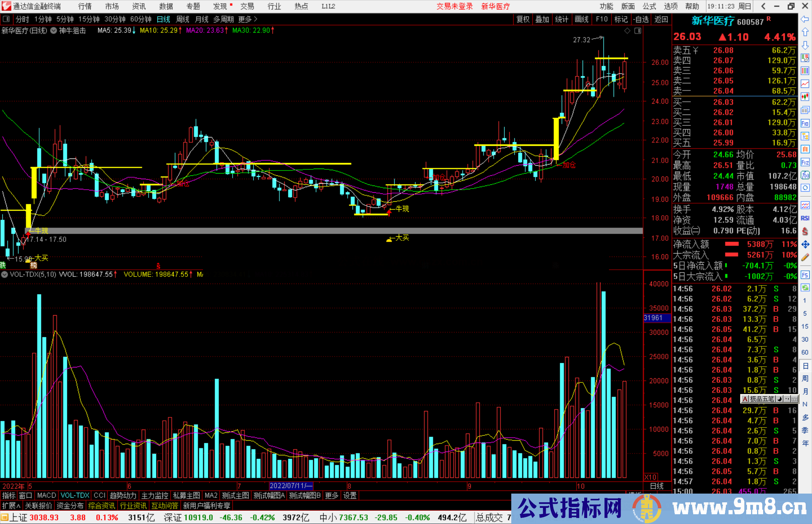
Task: Click the 画线 drawing button
Action: (x=581, y=19)
